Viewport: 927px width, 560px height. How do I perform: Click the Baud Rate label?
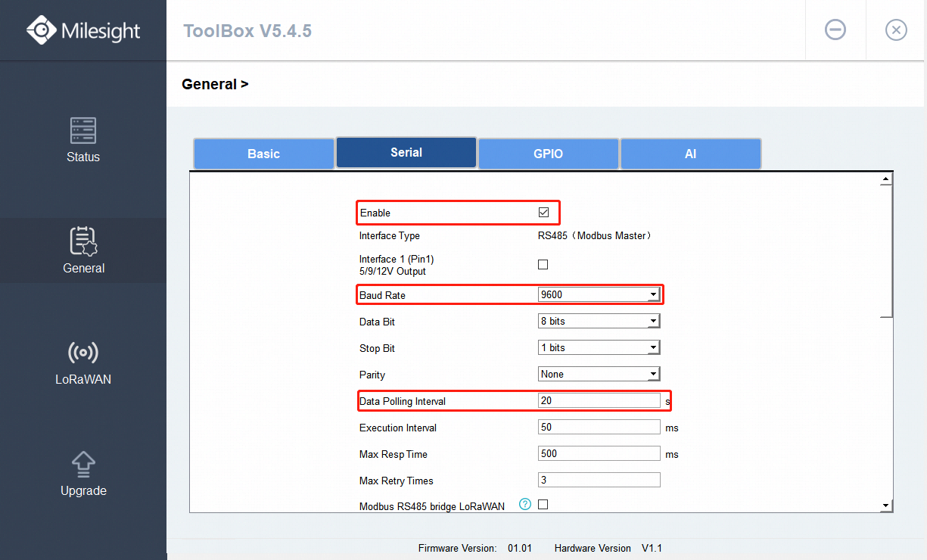pos(382,295)
